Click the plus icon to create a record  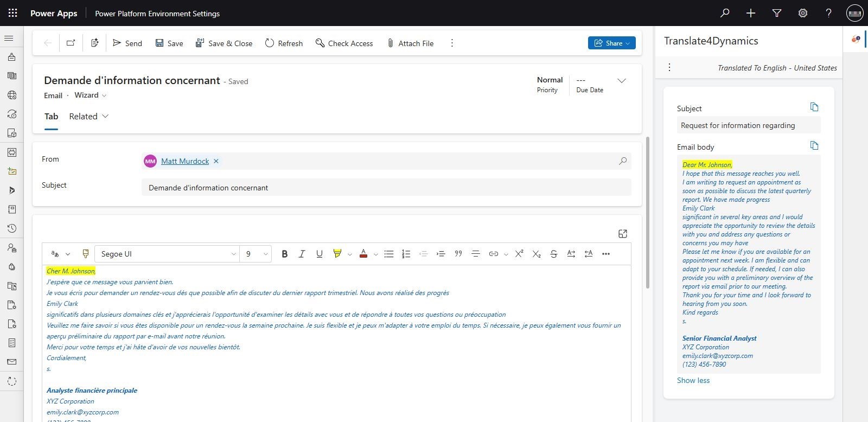click(751, 13)
